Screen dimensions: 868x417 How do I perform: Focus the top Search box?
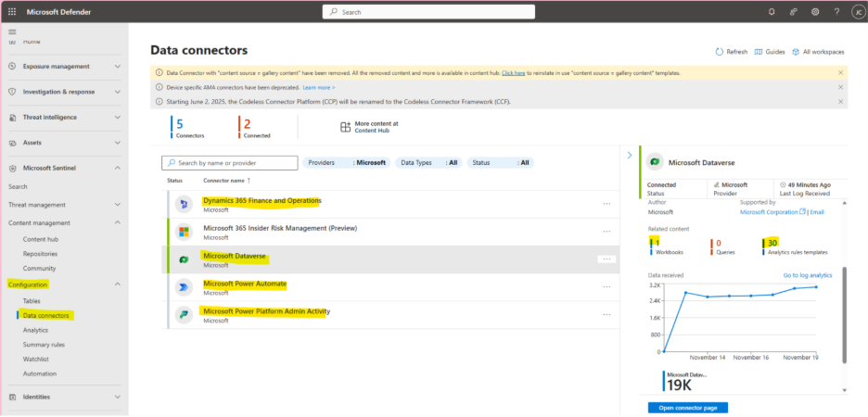click(x=428, y=12)
